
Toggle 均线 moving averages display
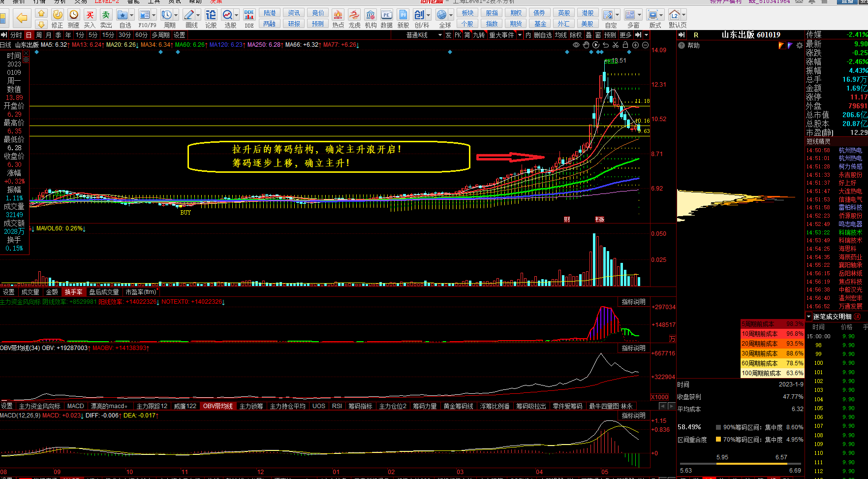click(x=561, y=35)
